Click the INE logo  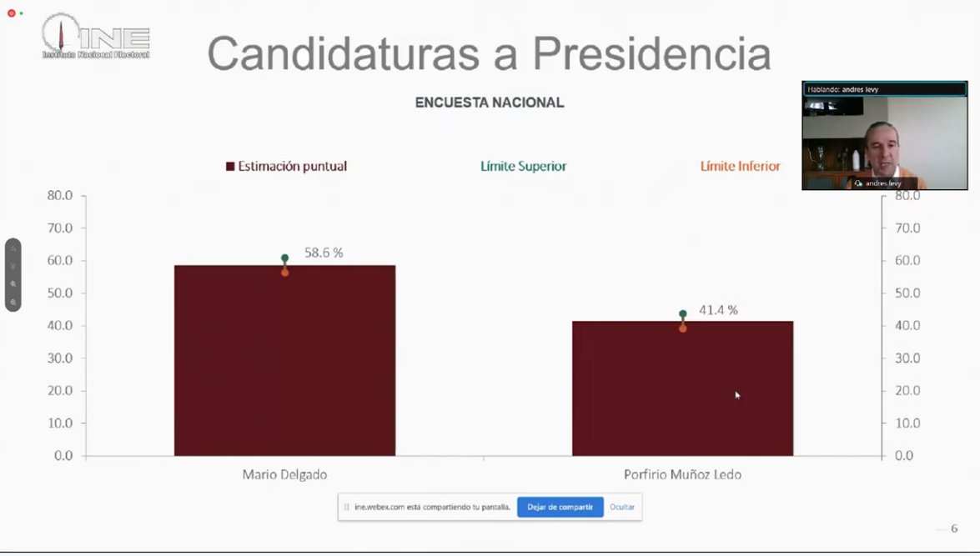coord(95,37)
